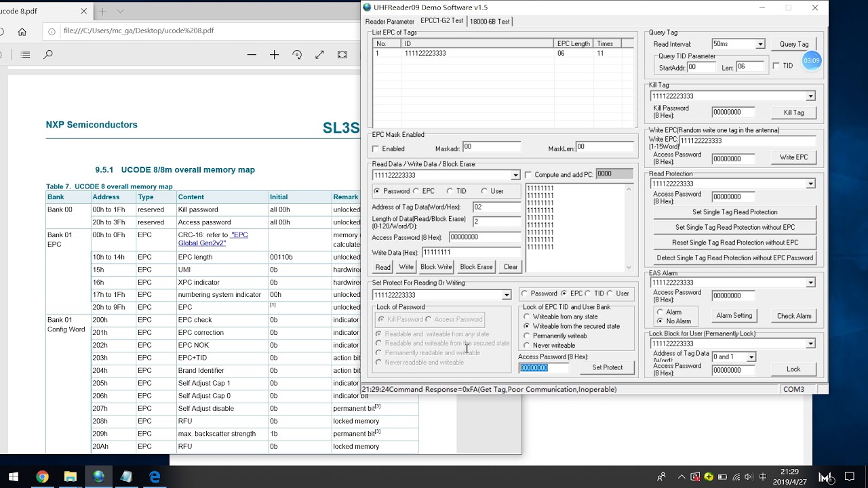Click the home icon in Edge browser

pos(22,31)
